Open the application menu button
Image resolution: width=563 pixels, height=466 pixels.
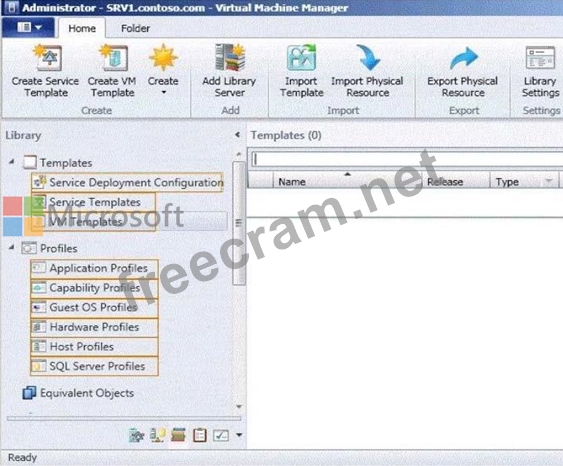coord(29,27)
